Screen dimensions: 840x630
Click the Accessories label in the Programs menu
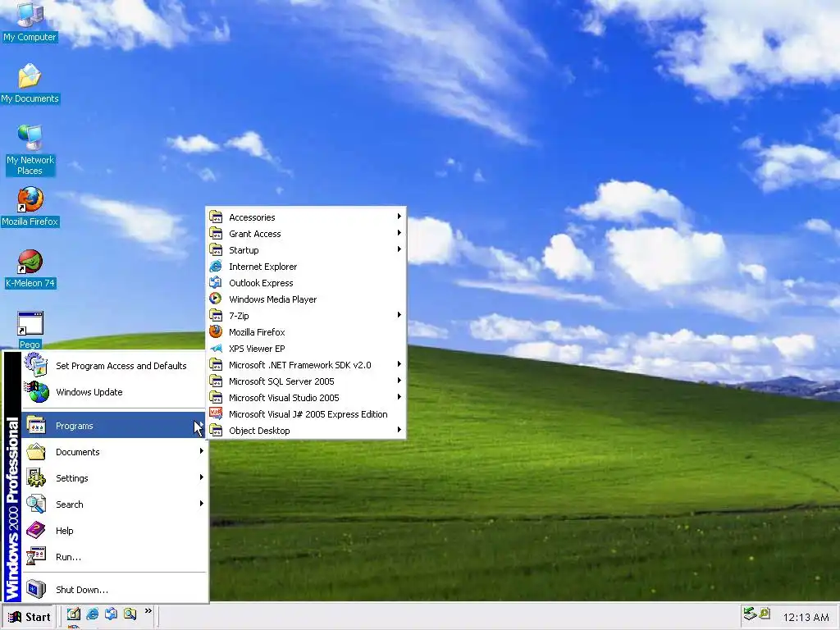252,217
